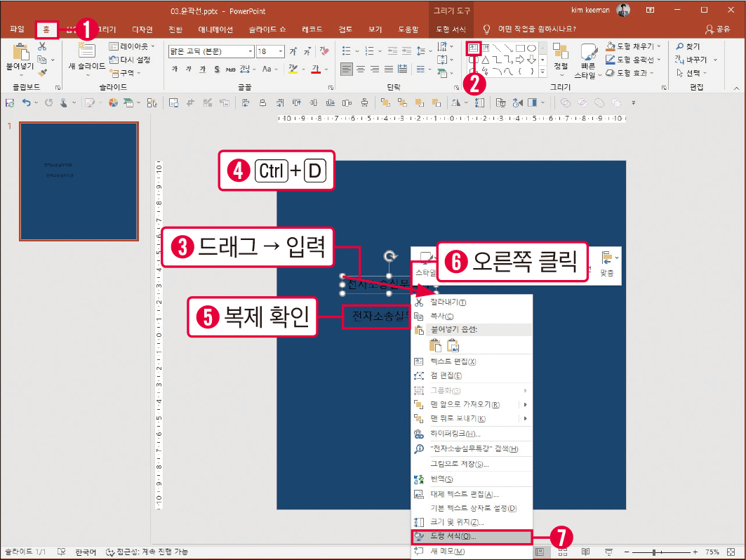Click the Decrease Font Size icon
Viewport: 746px width, 560px height.
click(307, 51)
